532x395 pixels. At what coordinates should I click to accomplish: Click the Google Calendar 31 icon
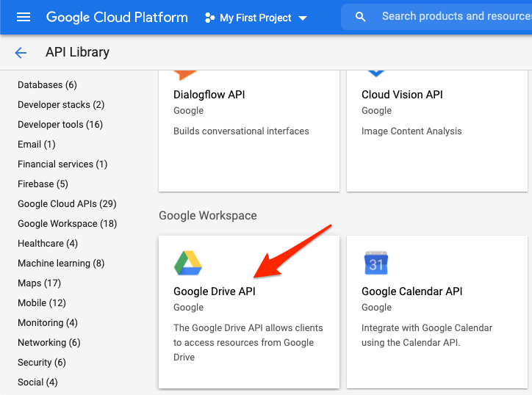(376, 263)
